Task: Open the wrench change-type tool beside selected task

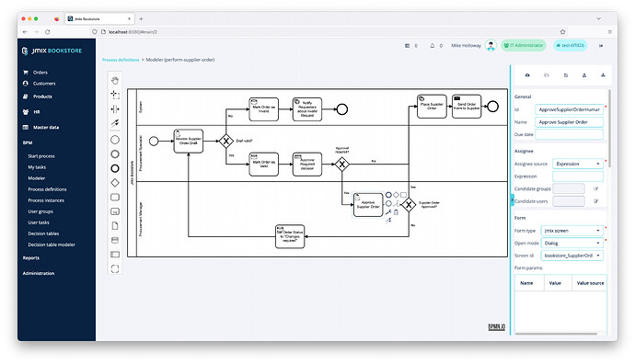Action: coord(388,212)
